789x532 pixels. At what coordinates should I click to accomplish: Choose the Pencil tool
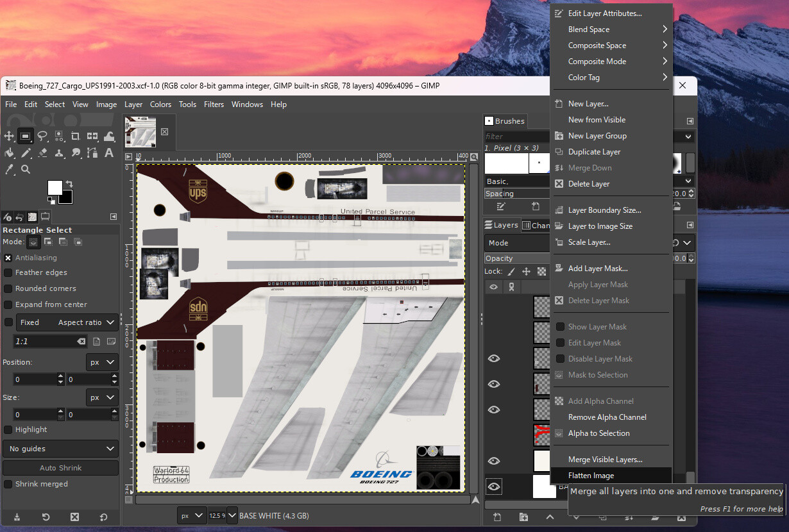pyautogui.click(x=26, y=153)
